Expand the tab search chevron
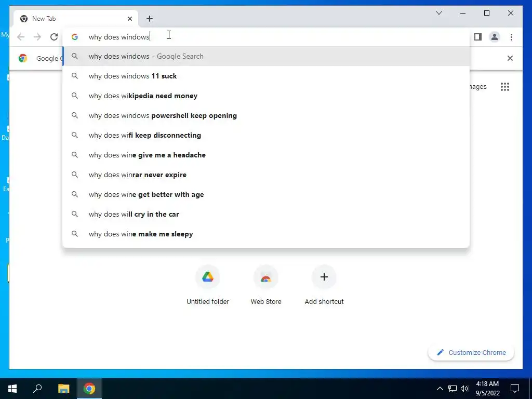 pos(438,13)
